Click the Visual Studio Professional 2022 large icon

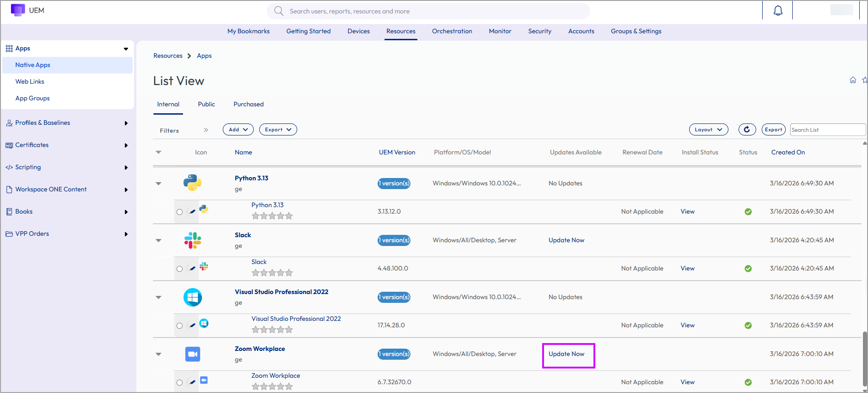pyautogui.click(x=192, y=297)
